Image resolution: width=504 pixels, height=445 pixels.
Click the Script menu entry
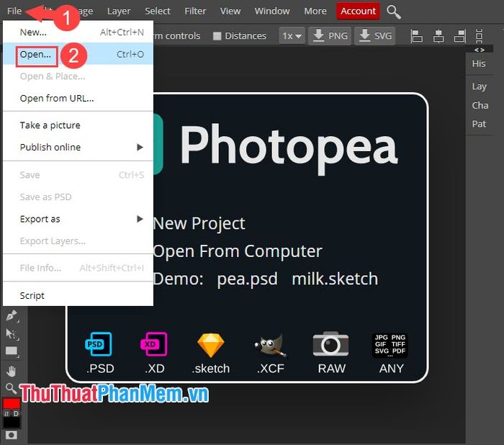click(x=78, y=296)
